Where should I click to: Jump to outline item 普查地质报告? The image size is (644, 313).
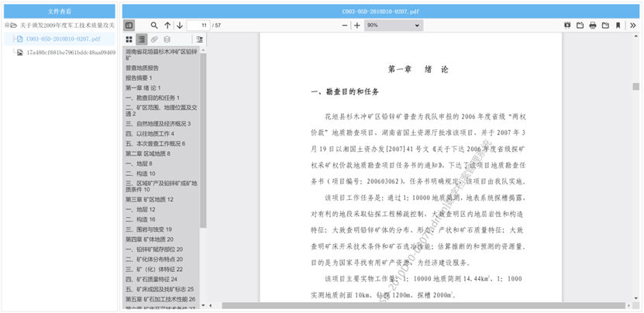tap(142, 67)
